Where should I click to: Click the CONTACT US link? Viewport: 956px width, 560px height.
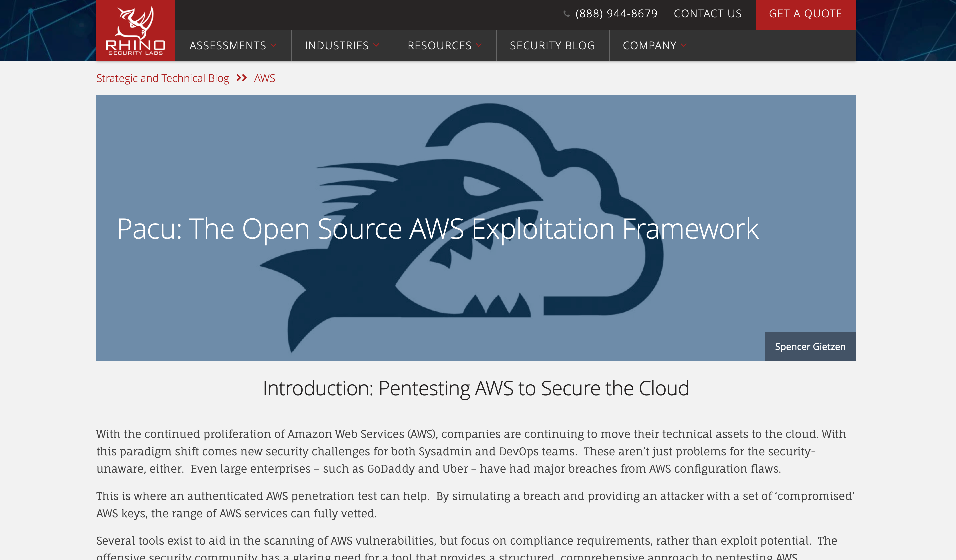707,13
